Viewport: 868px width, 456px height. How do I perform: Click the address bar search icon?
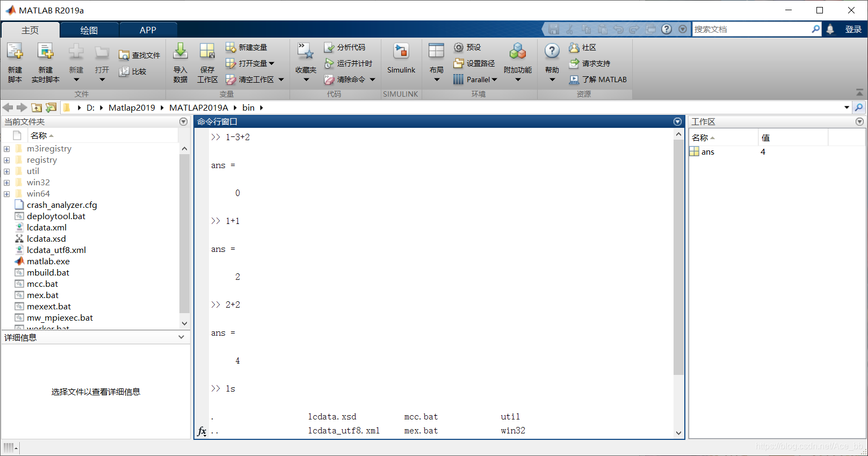(x=859, y=107)
